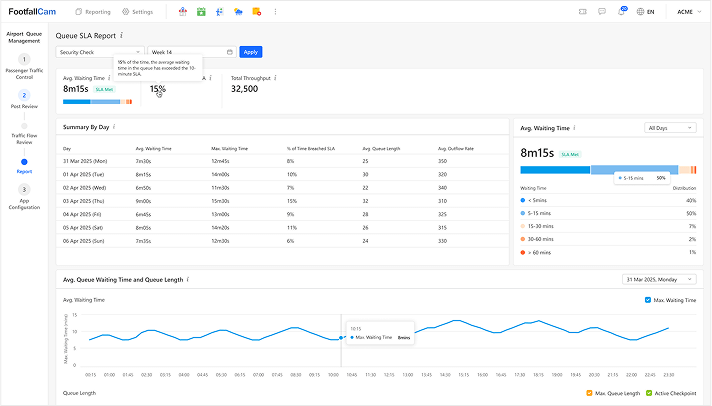Screen dimensions: 712x406
Task: Click info icon beside Avg. Waiting Time card
Action: [x=109, y=78]
